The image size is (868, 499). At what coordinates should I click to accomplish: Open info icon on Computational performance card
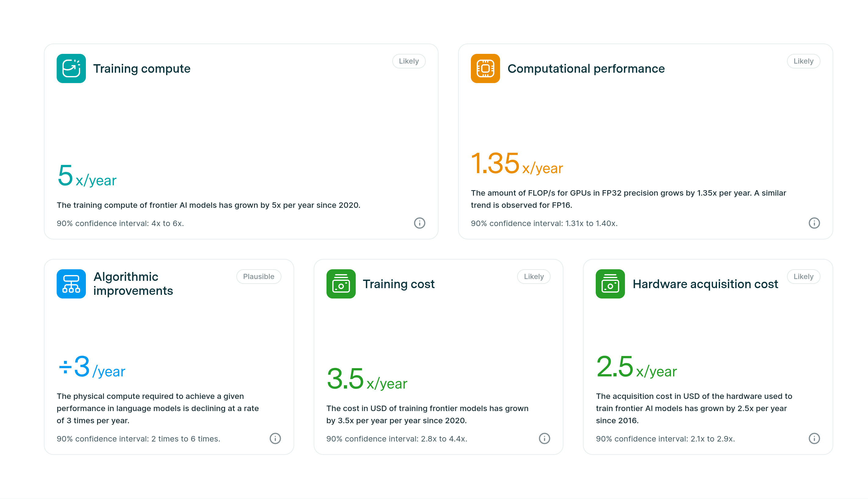point(813,223)
